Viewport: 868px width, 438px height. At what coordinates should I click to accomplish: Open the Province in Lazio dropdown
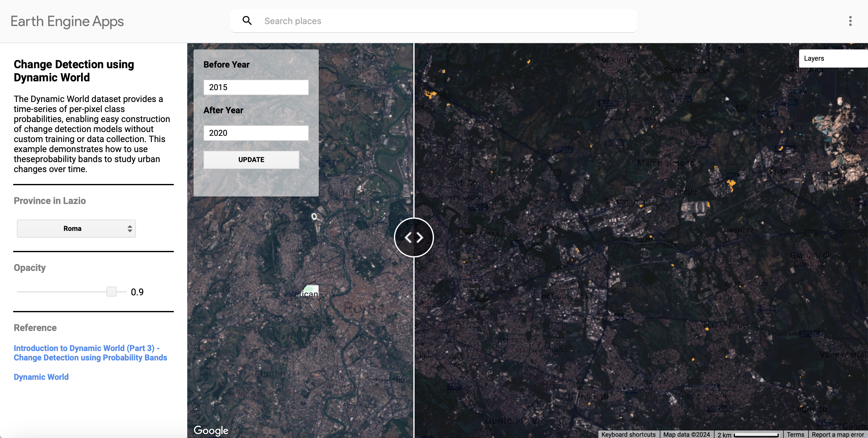76,229
